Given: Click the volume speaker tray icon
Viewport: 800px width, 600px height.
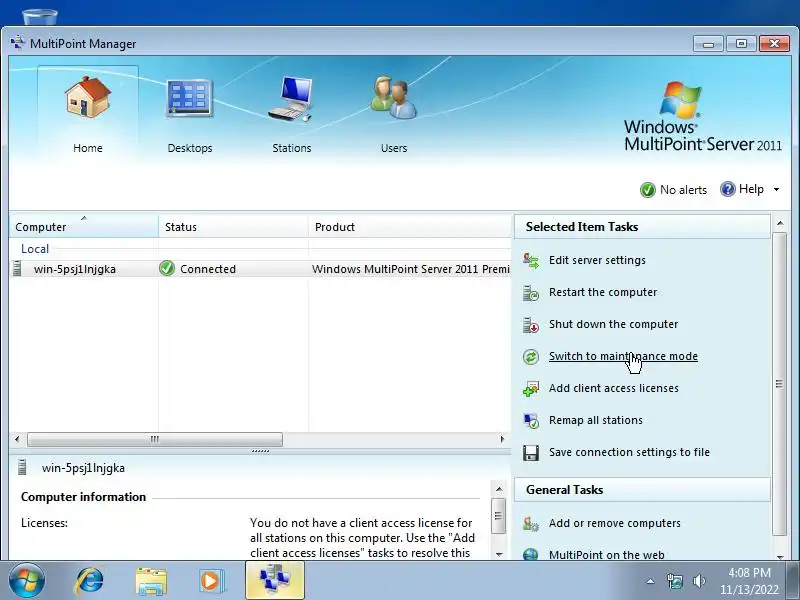Looking at the screenshot, I should pyautogui.click(x=699, y=581).
